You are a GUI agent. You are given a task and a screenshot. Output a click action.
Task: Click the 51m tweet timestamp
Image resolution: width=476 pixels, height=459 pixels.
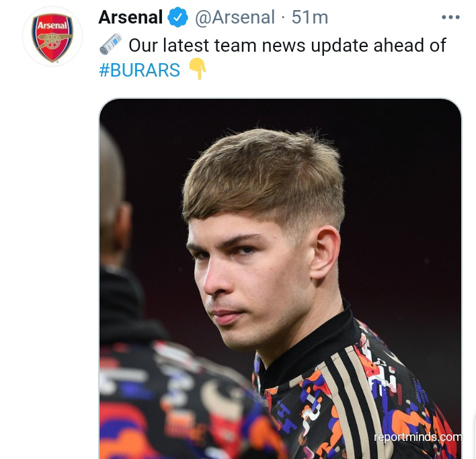tap(310, 18)
